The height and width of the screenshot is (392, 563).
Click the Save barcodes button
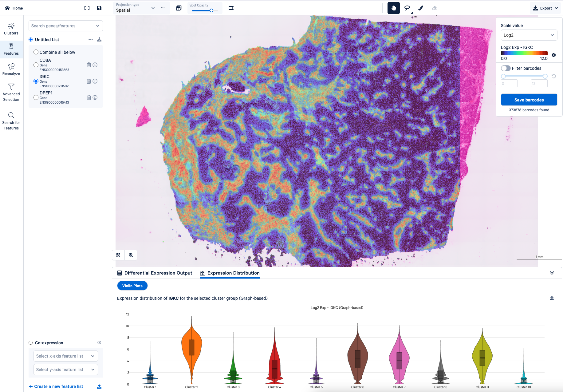(x=529, y=100)
